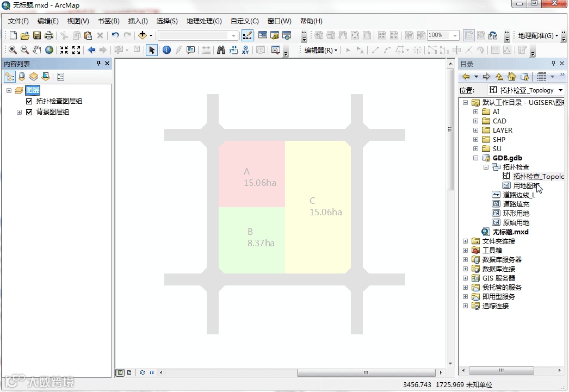Open the 书签(B) menu
Viewport: 569px width, 392px height.
coord(108,21)
